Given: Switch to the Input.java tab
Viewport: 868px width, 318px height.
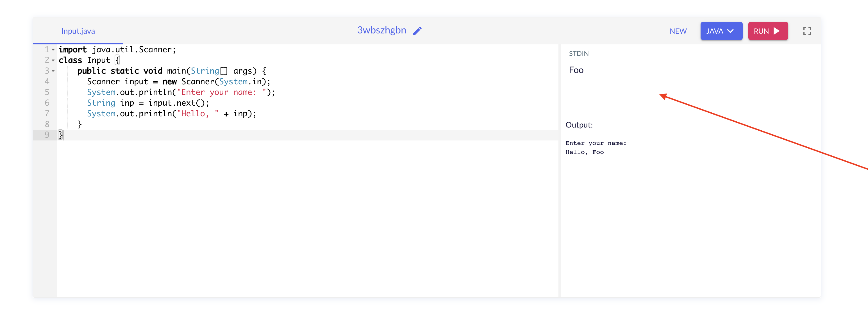Looking at the screenshot, I should 78,31.
